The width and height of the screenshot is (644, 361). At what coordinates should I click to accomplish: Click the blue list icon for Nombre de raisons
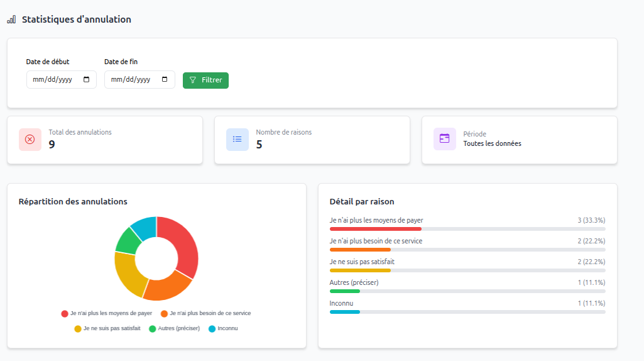click(237, 140)
